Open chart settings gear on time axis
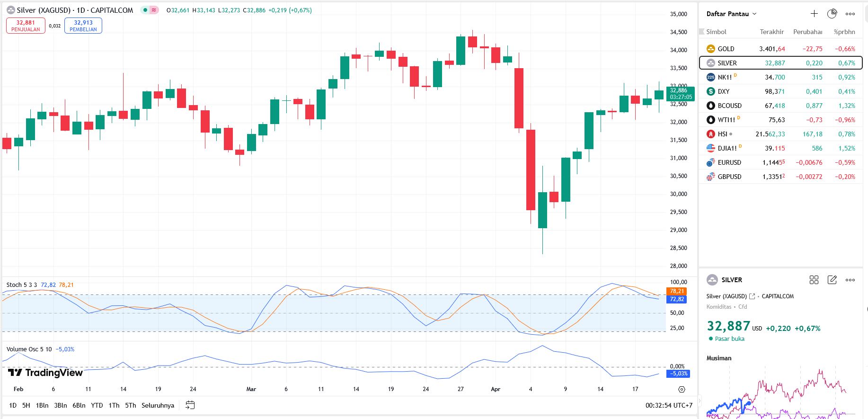Viewport: 868px width, 419px height. (x=682, y=389)
